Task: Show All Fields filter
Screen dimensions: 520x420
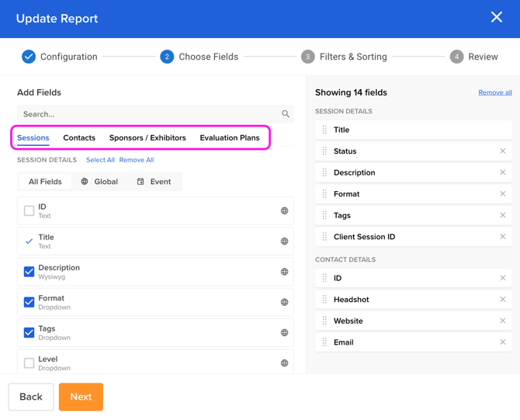Action: pyautogui.click(x=45, y=182)
